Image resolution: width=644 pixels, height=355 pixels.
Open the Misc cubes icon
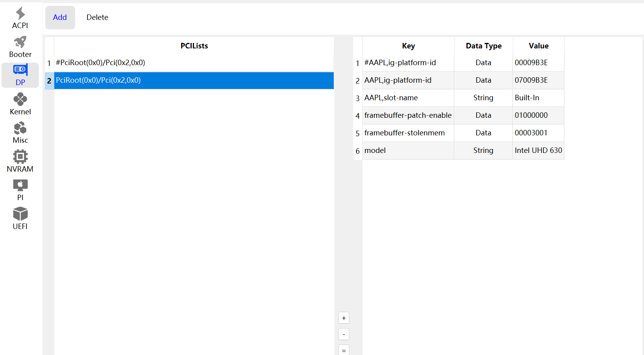pyautogui.click(x=20, y=128)
